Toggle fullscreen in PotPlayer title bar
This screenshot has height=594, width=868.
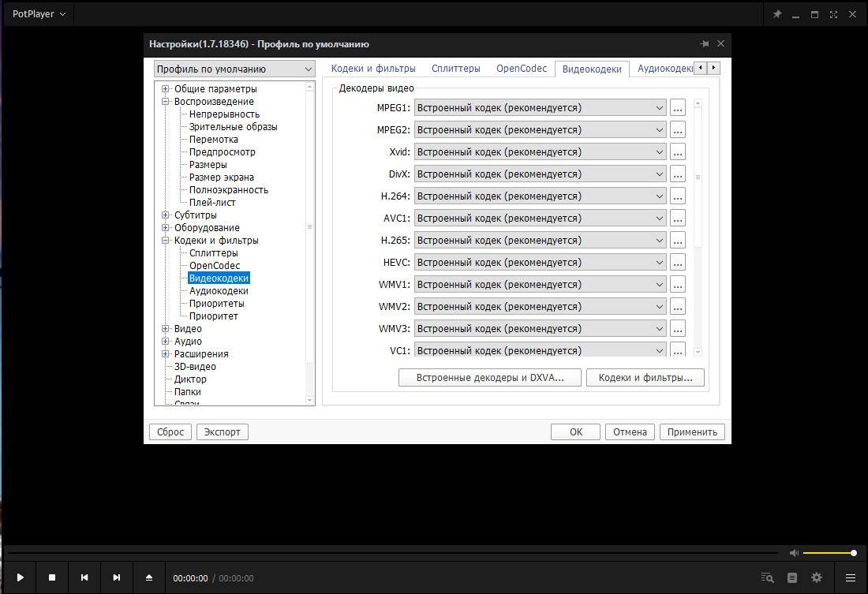(x=834, y=14)
